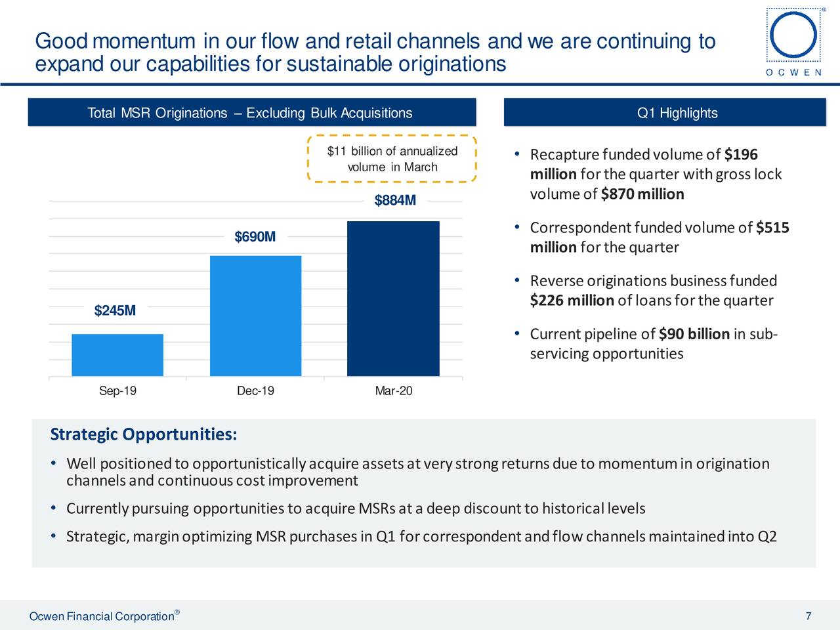Click the 'Strategic Opportunities:' heading

tap(144, 434)
